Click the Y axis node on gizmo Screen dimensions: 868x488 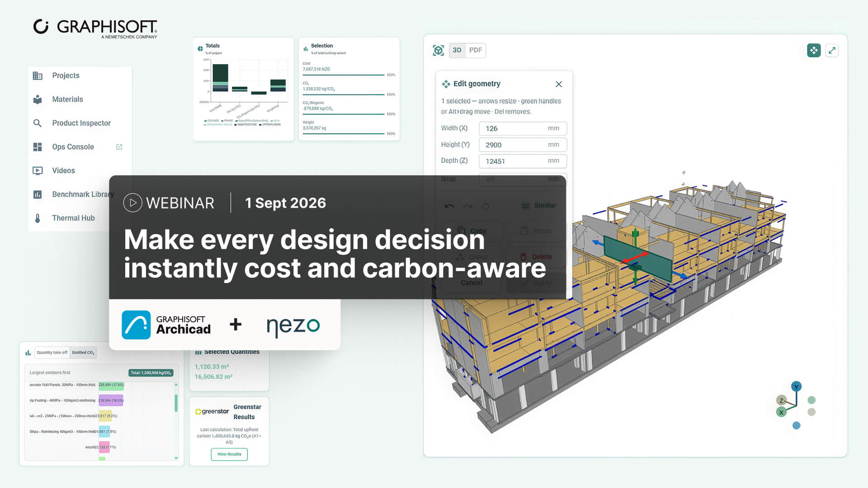(796, 386)
